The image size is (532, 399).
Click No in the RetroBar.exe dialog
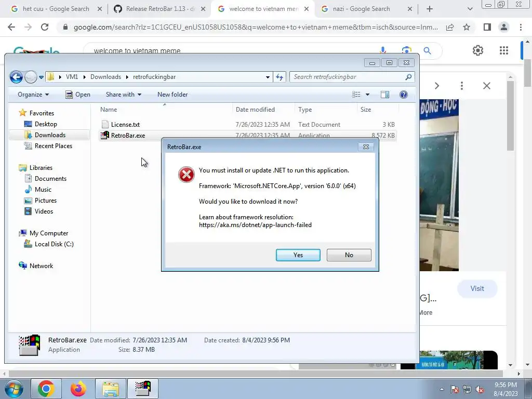[349, 255]
